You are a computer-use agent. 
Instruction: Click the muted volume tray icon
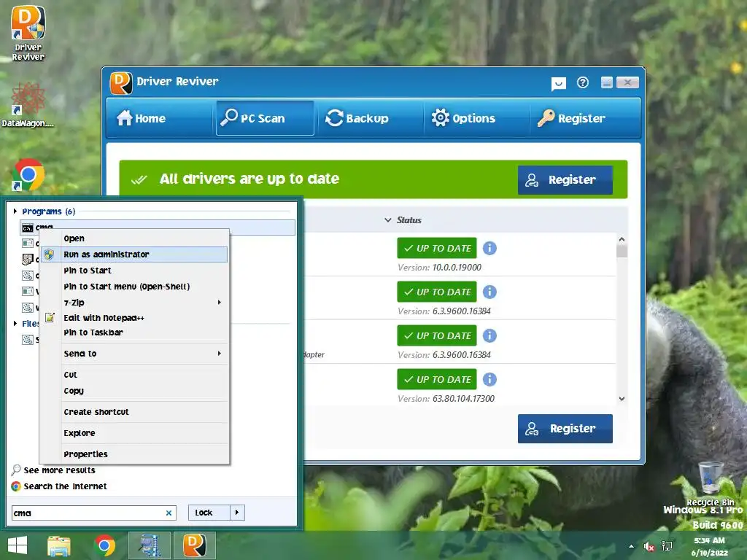pos(649,546)
